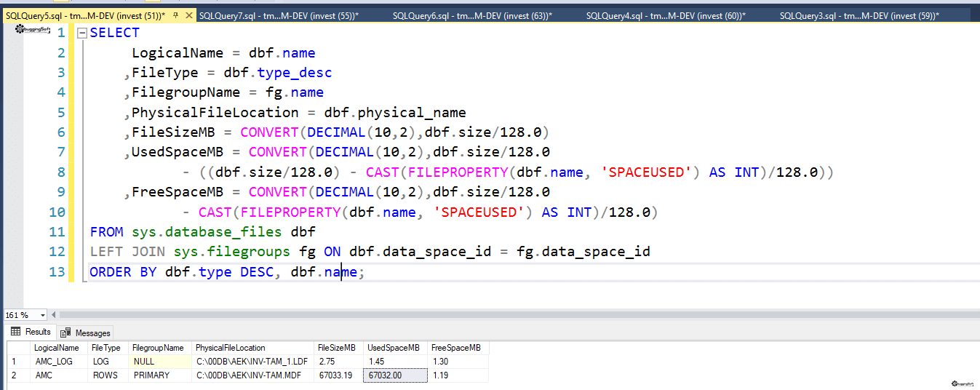Select the NULL FilegroupName cell

click(x=161, y=361)
